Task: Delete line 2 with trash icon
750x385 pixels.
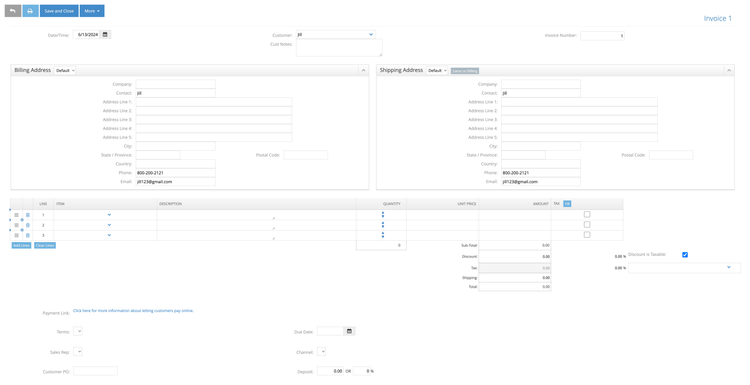Action: point(28,225)
